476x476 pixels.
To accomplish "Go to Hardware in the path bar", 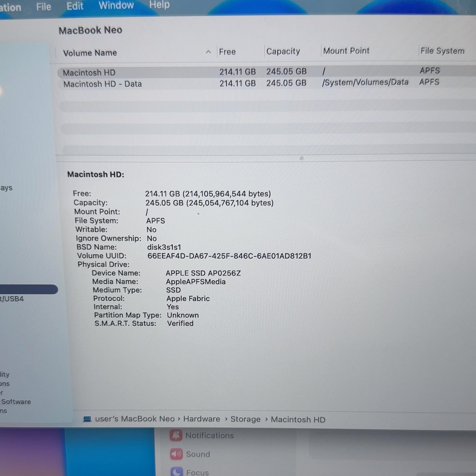I will (x=202, y=419).
